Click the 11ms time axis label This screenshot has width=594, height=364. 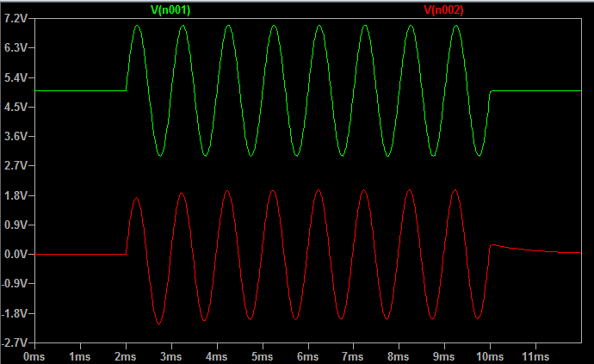pyautogui.click(x=535, y=355)
